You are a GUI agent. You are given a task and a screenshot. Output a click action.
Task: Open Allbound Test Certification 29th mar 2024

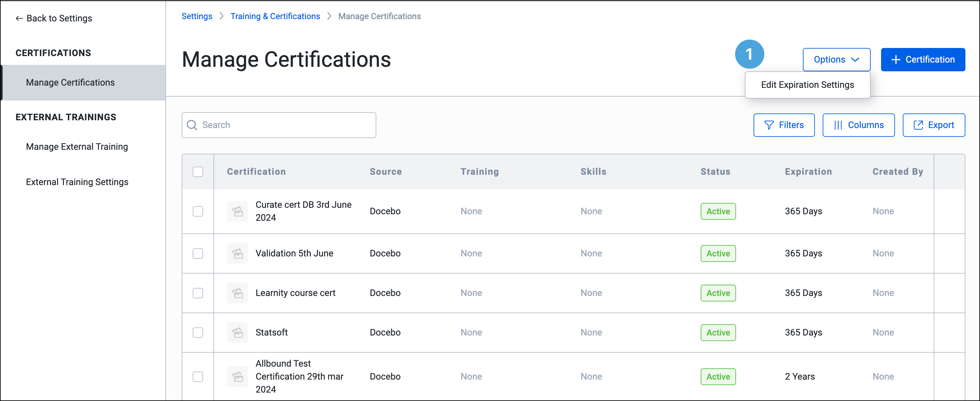(299, 377)
